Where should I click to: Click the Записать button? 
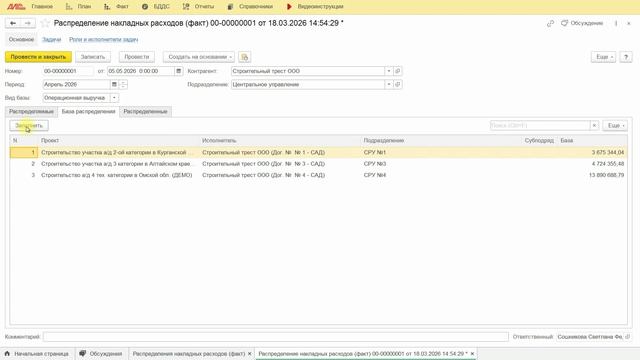point(93,57)
